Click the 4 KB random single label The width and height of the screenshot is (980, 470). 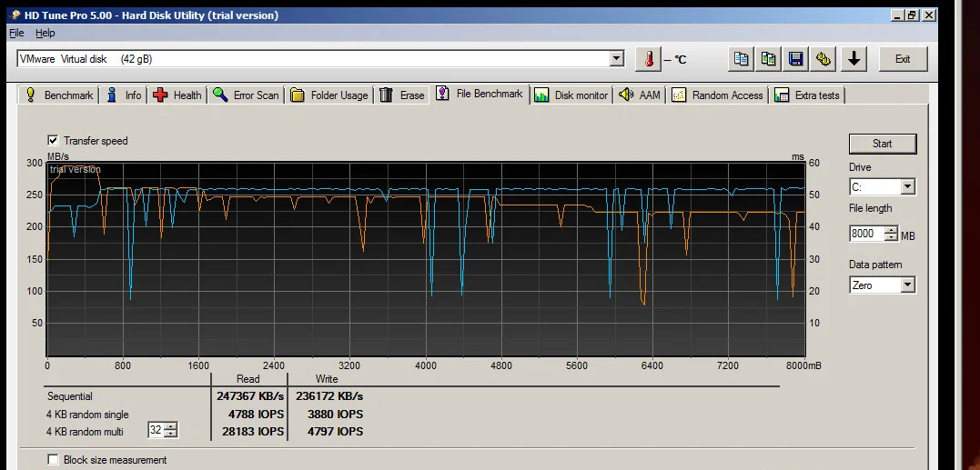tap(87, 415)
